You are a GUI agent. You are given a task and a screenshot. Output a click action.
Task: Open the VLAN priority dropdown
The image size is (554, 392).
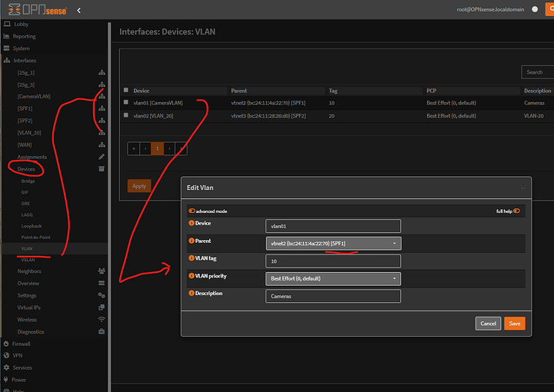333,278
